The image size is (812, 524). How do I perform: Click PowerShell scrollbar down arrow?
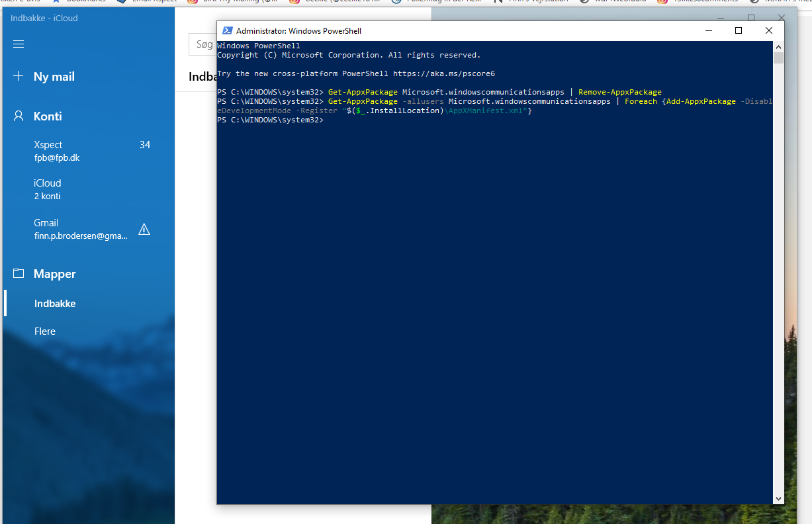click(778, 498)
